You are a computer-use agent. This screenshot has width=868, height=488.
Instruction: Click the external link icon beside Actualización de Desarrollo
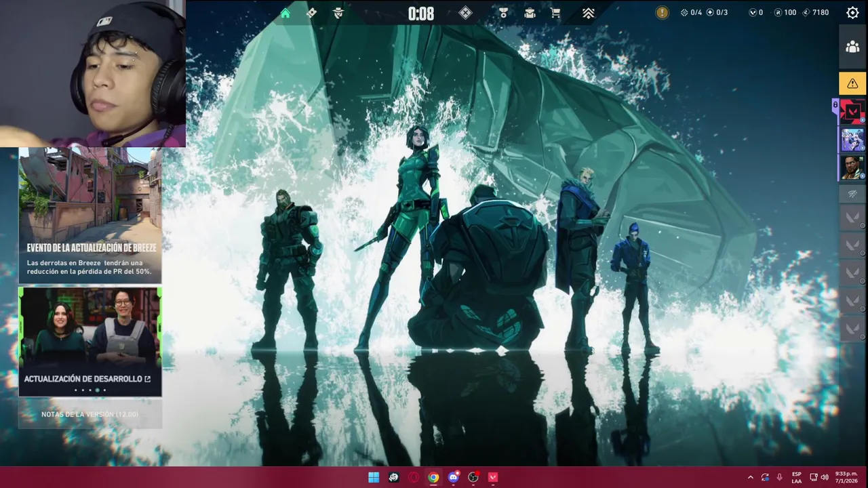tap(147, 379)
